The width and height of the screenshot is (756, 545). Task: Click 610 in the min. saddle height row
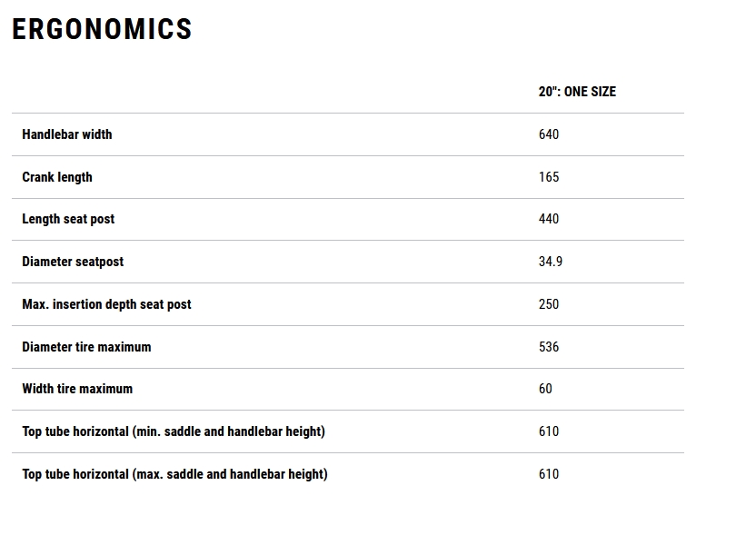point(549,431)
